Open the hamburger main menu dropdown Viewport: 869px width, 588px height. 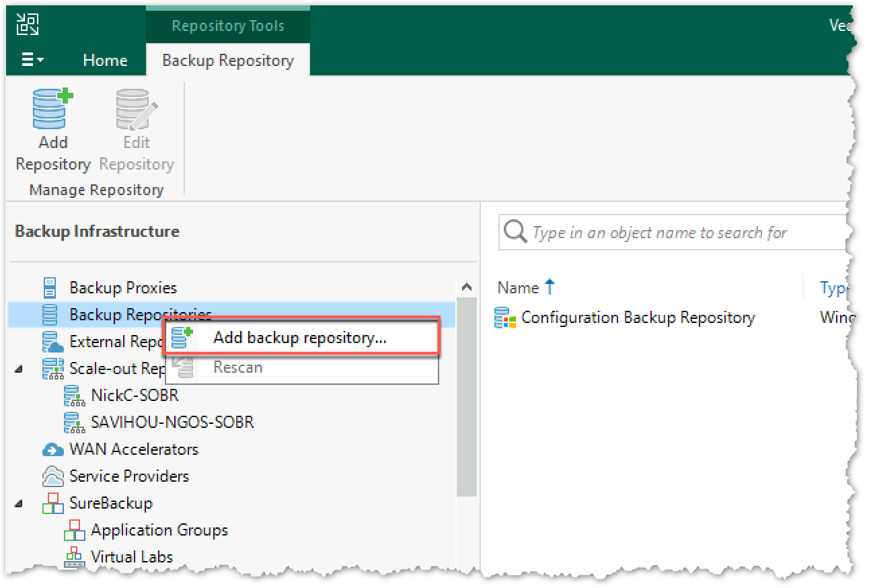(x=32, y=61)
